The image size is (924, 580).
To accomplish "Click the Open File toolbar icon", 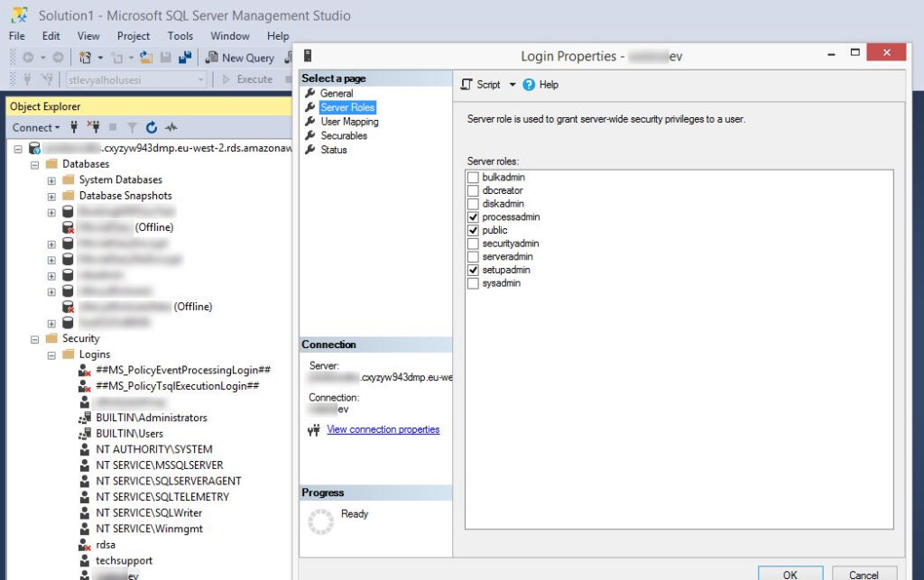I will pyautogui.click(x=146, y=58).
